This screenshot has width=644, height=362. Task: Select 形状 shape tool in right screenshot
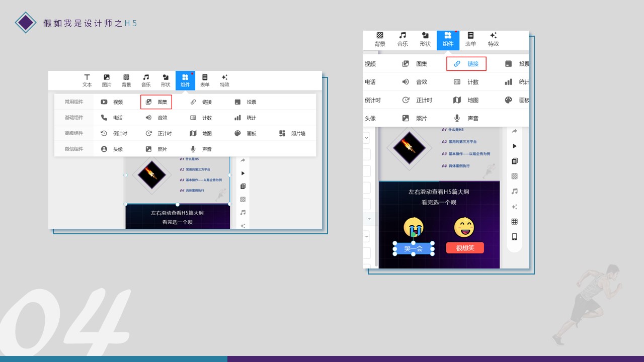(425, 40)
